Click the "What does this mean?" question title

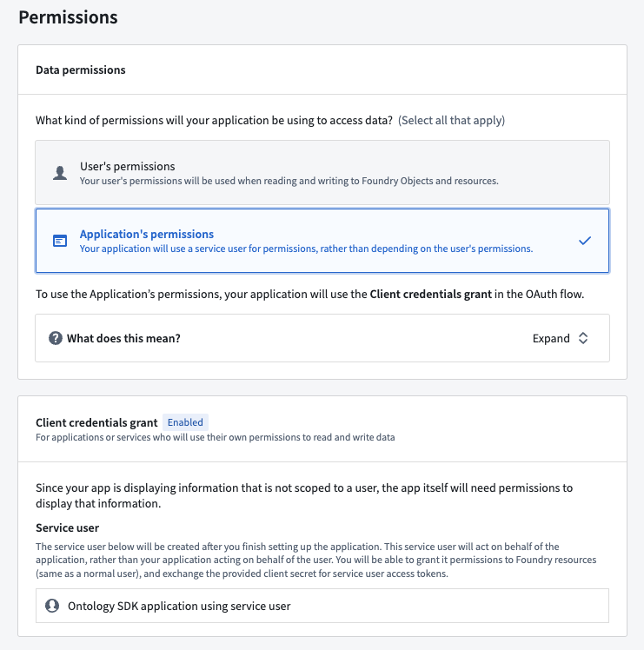tap(123, 338)
